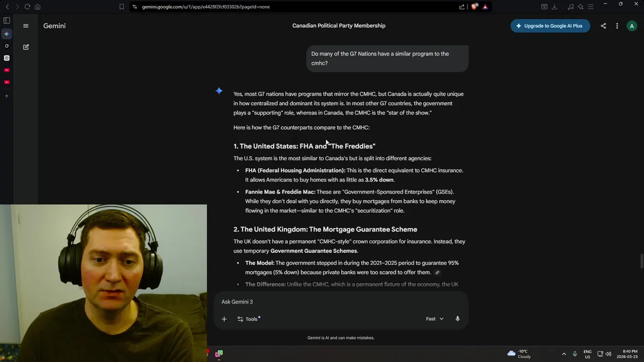Select heading 'The United States: FHA and The Freddies'
The height and width of the screenshot is (362, 644).
click(x=304, y=146)
